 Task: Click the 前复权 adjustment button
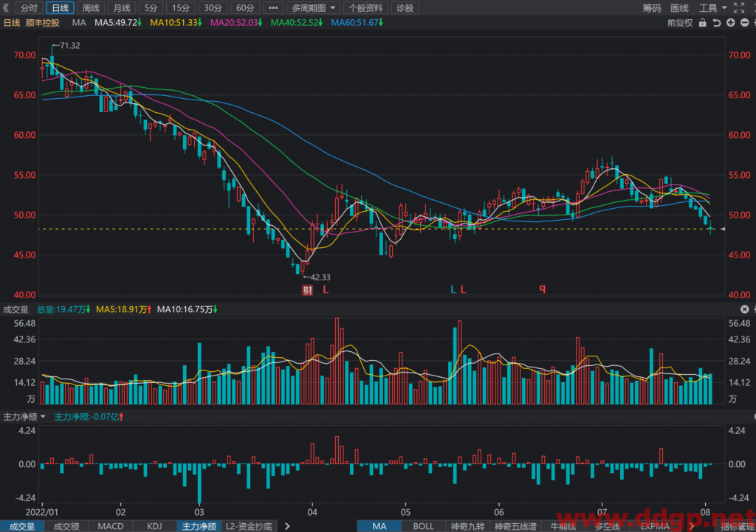tap(680, 23)
